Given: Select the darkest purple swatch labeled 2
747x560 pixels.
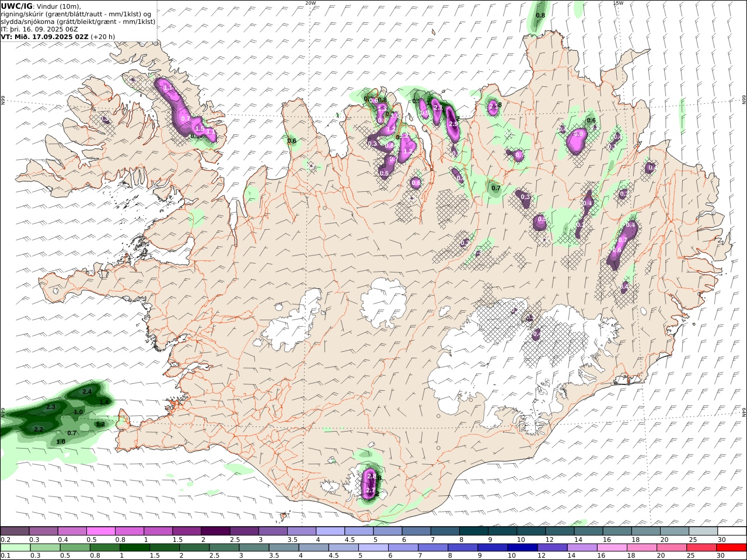Looking at the screenshot, I should point(215,531).
